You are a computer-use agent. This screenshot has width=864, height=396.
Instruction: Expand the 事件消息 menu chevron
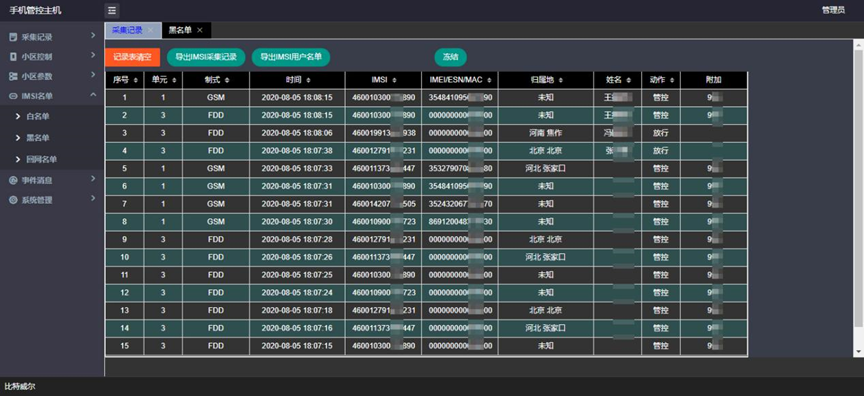point(93,178)
